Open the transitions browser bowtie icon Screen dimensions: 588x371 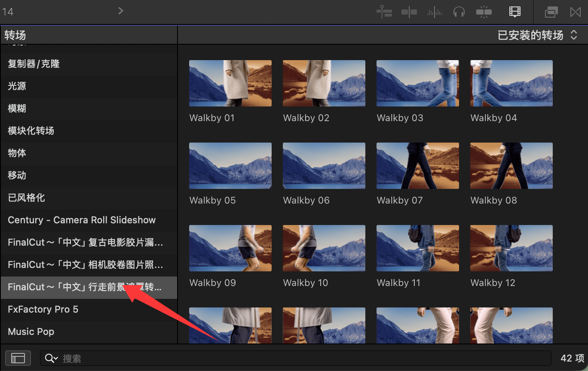[x=576, y=12]
